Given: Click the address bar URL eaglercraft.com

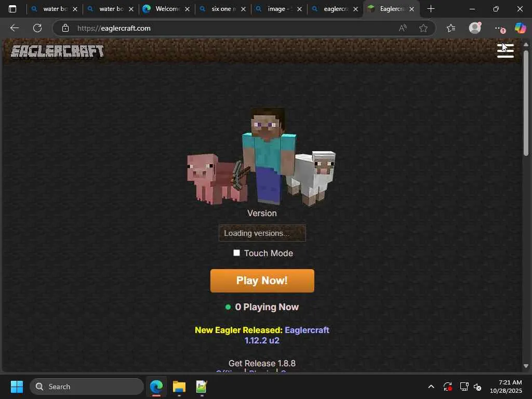Looking at the screenshot, I should [114, 28].
